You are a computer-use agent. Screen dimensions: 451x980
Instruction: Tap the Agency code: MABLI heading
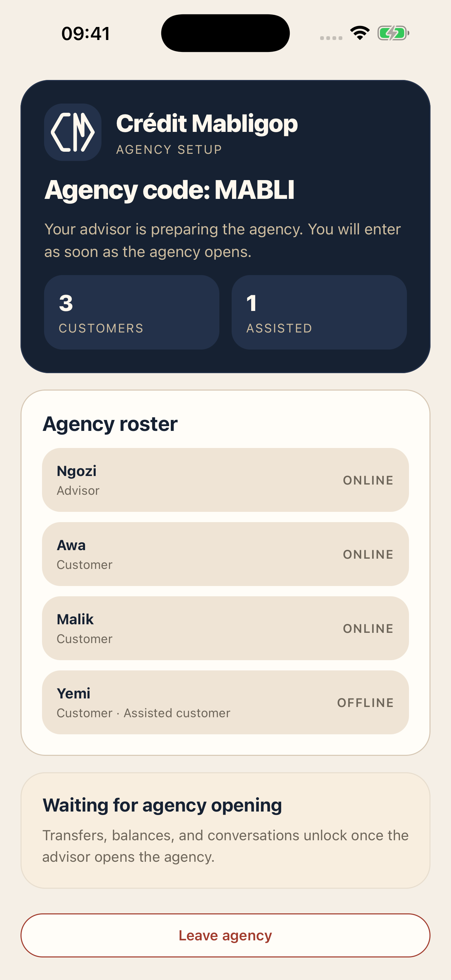[169, 189]
